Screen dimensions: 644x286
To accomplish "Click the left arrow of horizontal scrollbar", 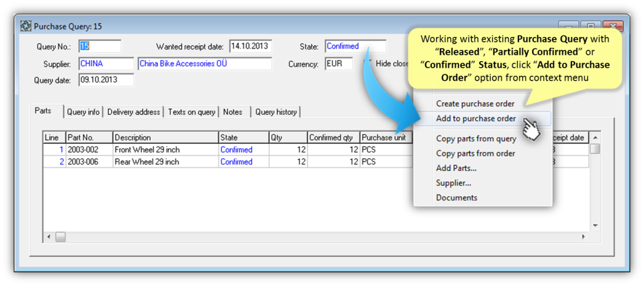I will coord(49,237).
